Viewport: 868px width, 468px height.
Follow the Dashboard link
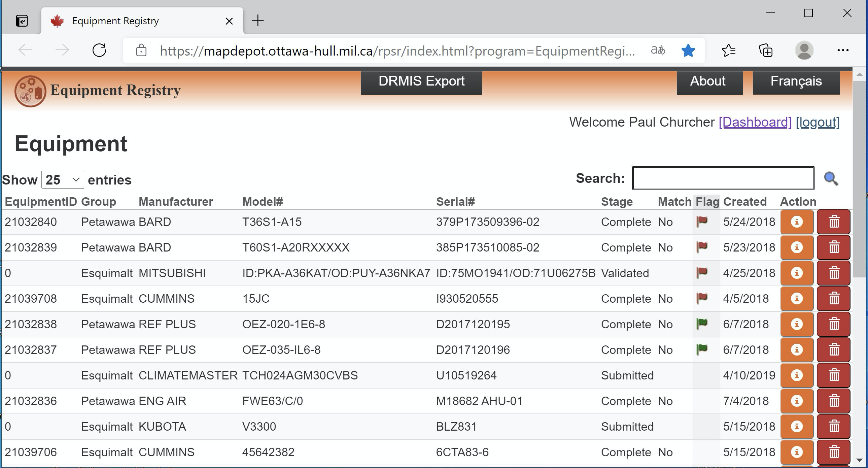tap(755, 122)
